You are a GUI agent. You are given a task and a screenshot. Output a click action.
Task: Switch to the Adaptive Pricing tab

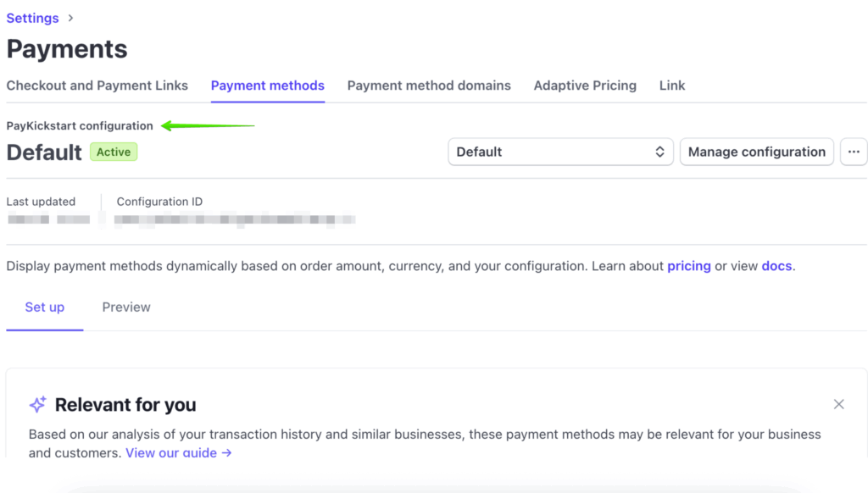pos(585,86)
